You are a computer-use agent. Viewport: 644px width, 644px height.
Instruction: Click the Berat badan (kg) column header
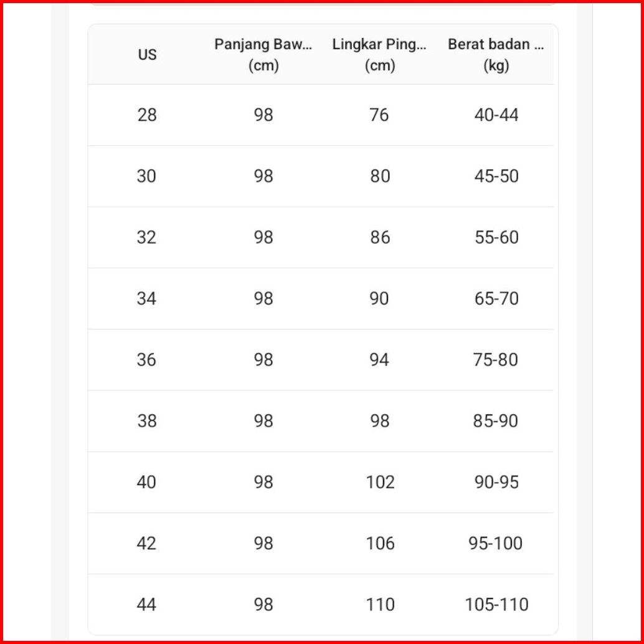click(496, 55)
